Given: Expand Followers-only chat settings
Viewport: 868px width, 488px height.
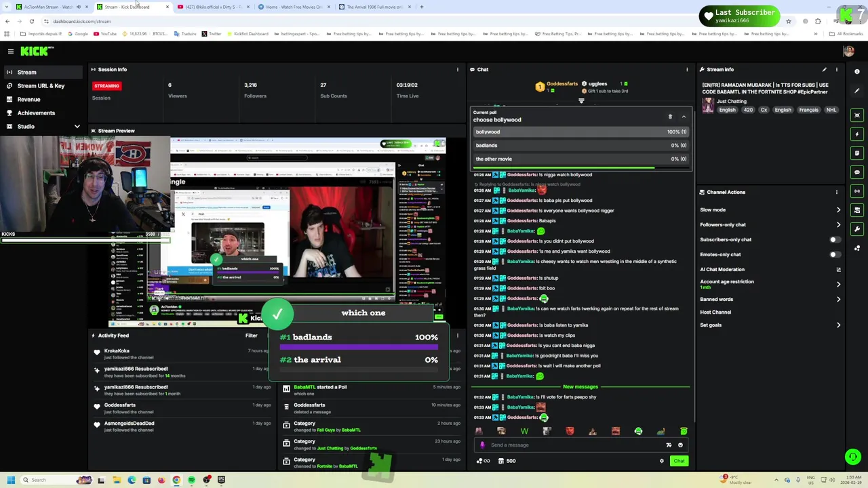Looking at the screenshot, I should (770, 224).
